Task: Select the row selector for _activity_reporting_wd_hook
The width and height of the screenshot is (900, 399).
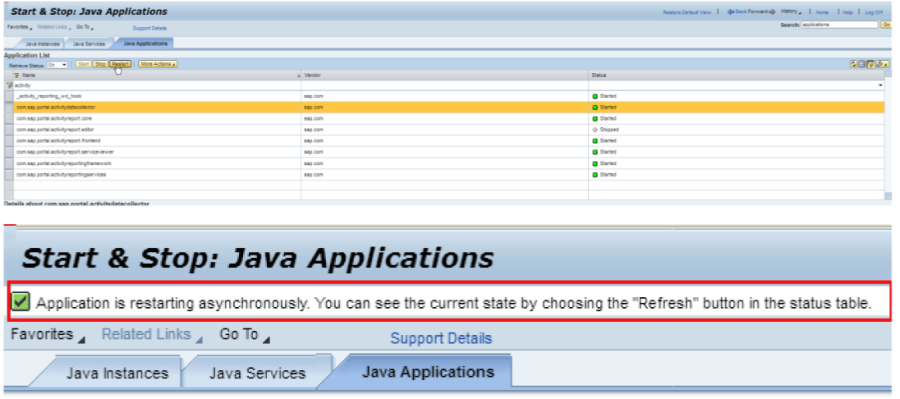Action: pyautogui.click(x=9, y=96)
